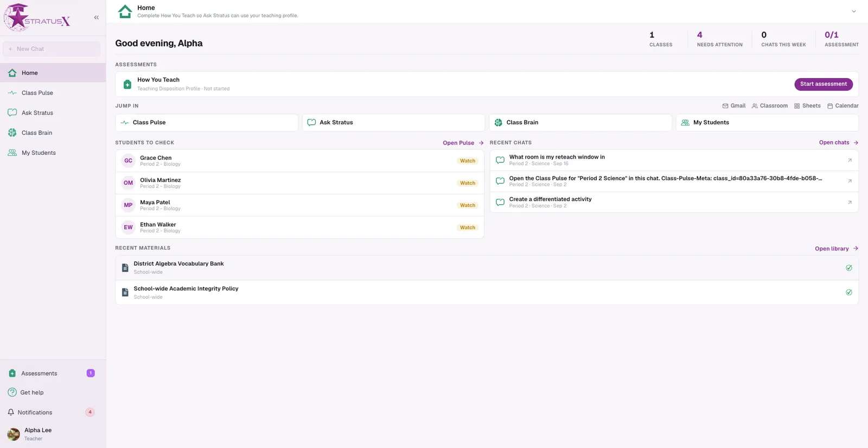Collapse the sidebar with the double chevron

[97, 17]
